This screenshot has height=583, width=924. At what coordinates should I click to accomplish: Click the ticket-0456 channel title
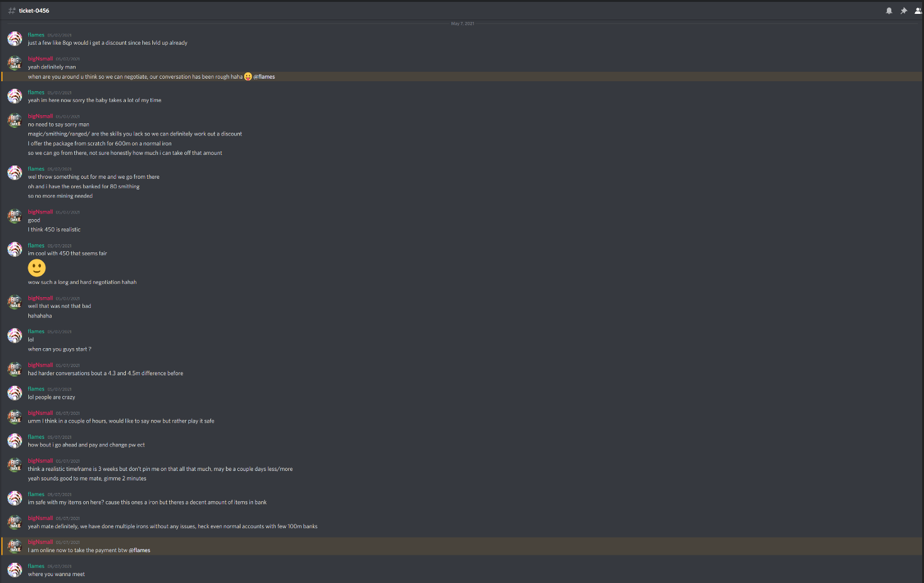click(x=34, y=11)
